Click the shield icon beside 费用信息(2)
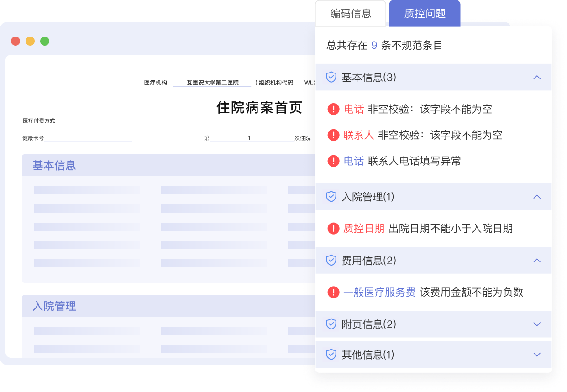Image resolution: width=567 pixels, height=392 pixels. click(331, 261)
